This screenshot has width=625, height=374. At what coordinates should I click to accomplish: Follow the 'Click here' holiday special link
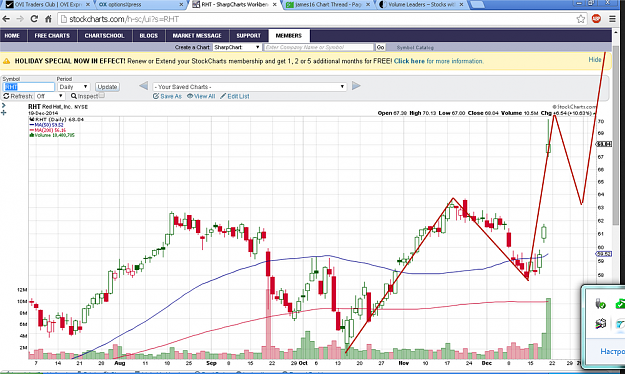(x=409, y=61)
